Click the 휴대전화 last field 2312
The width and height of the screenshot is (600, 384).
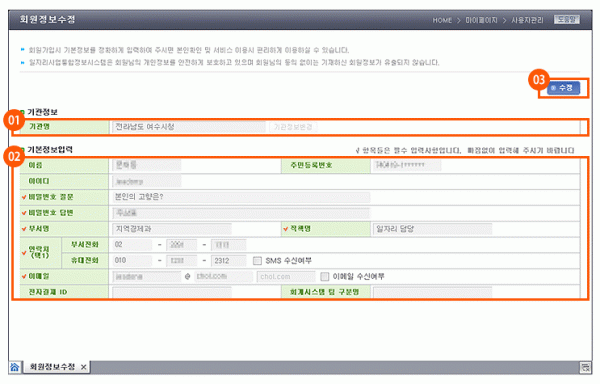point(228,260)
